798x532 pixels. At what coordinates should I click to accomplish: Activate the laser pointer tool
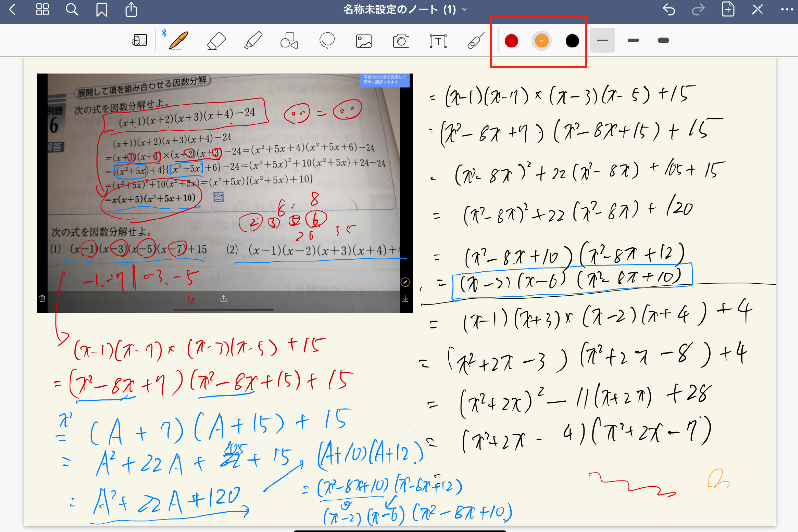(x=475, y=41)
